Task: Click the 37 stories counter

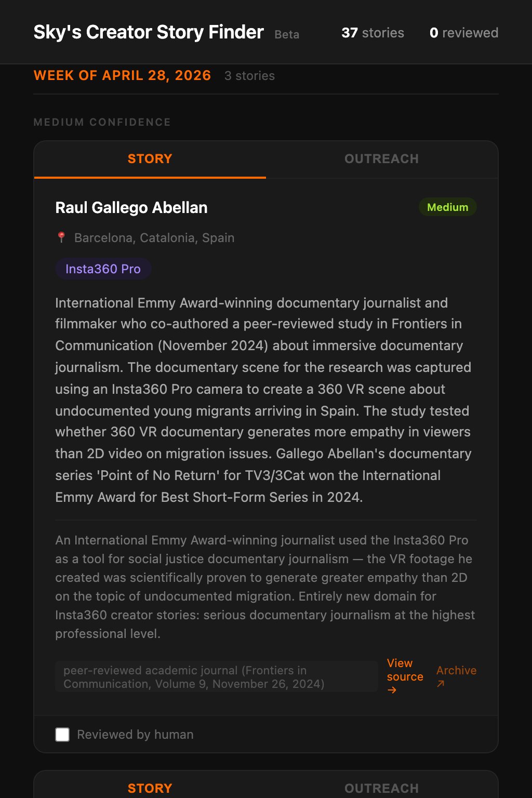Action: [373, 33]
